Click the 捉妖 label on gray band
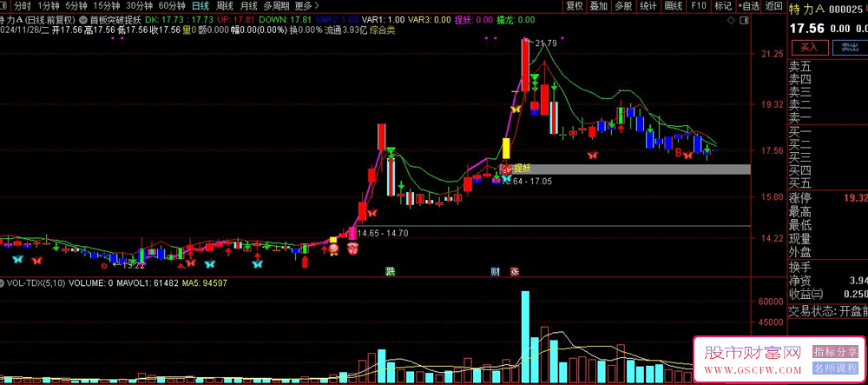Viewport: 868px width, 385px height. coord(523,168)
